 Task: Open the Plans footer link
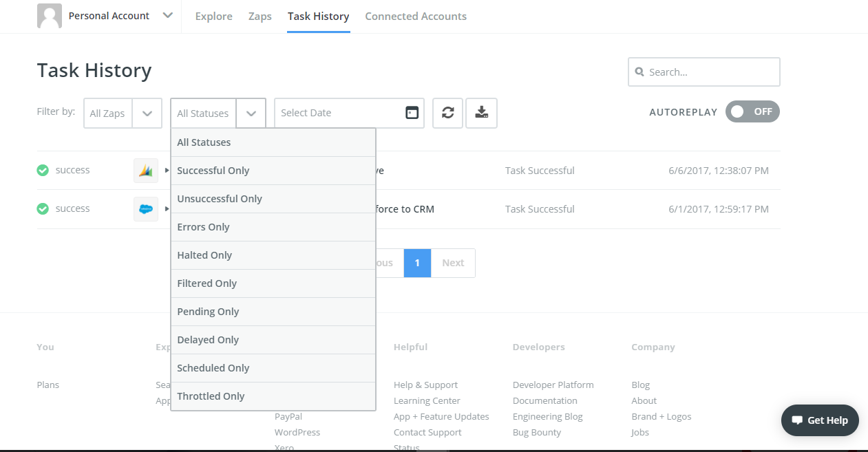tap(47, 385)
